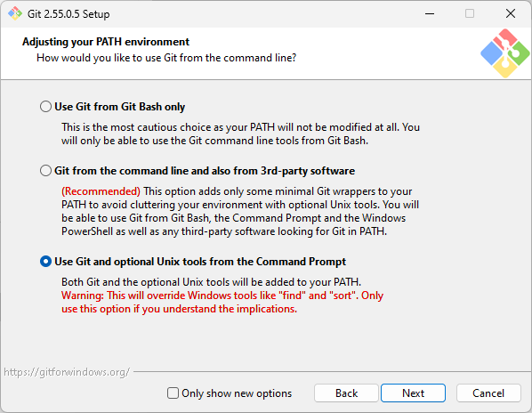Screen dimensions: 532x413
Task: Proceed with the Next button
Action: pos(413,393)
